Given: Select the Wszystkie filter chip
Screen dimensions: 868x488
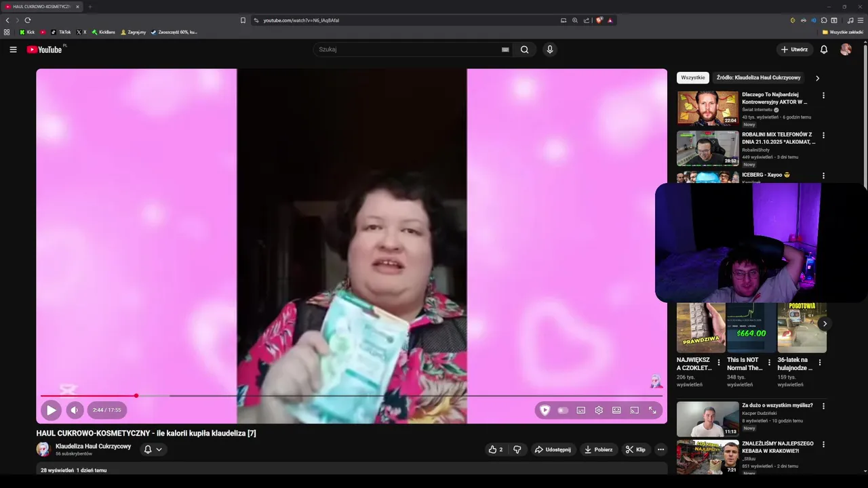Looking at the screenshot, I should coord(693,78).
